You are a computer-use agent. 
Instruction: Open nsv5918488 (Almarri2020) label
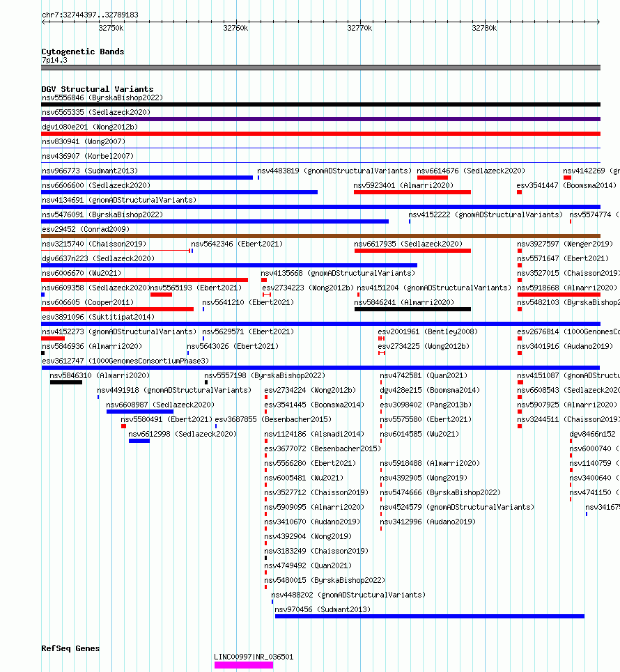[x=430, y=463]
